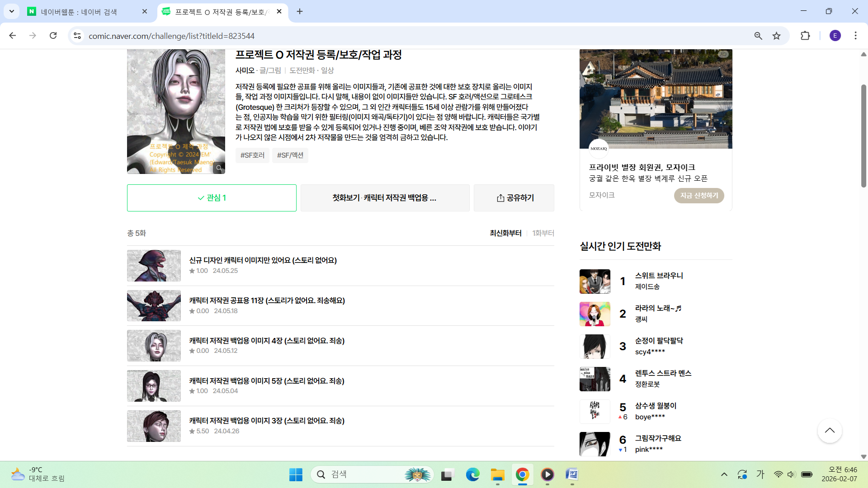This screenshot has height=488, width=868.
Task: Reload the page
Action: (53, 36)
